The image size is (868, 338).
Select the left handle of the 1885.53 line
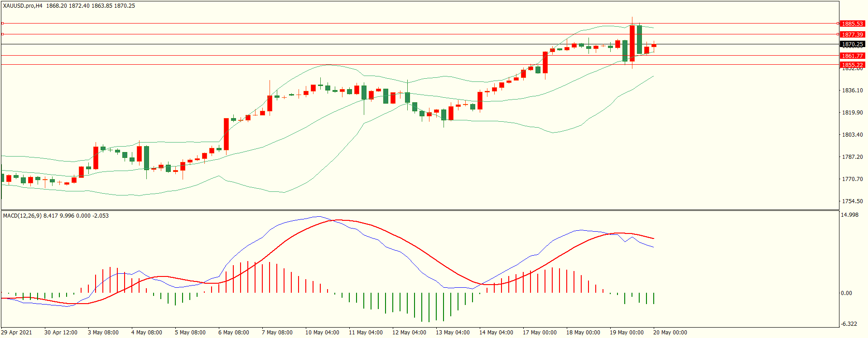tap(2, 23)
